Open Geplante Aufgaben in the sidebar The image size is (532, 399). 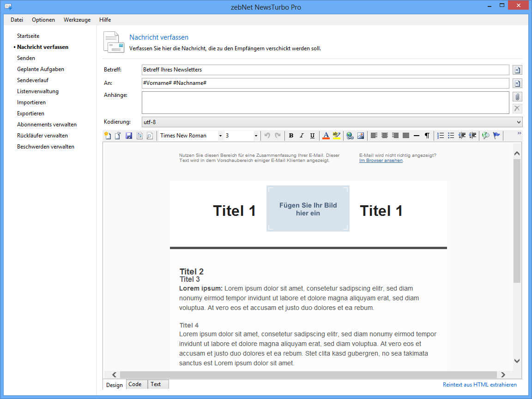click(x=41, y=69)
